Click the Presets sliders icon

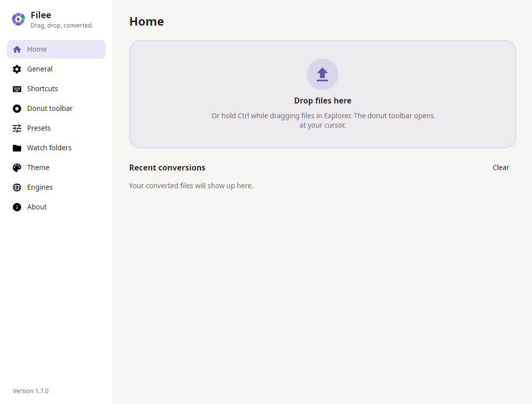[x=17, y=128]
